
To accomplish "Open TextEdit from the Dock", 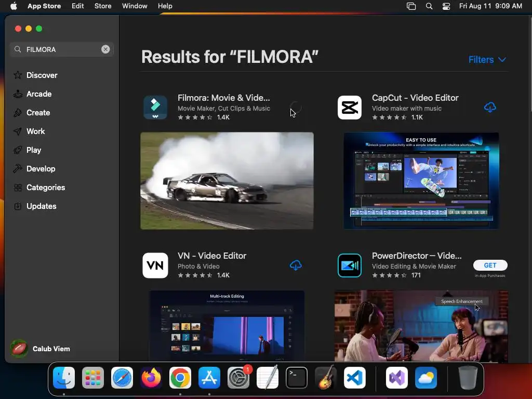I will click(x=268, y=378).
